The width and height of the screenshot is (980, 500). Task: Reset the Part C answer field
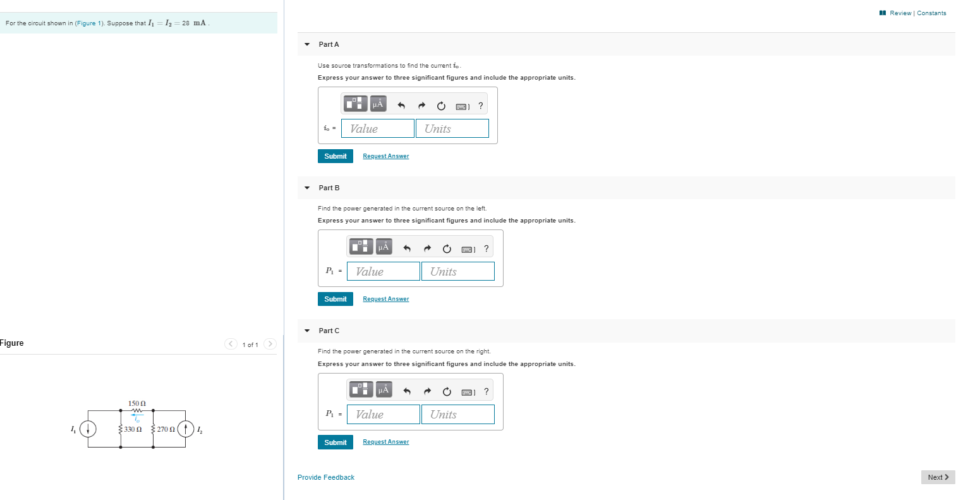coord(447,391)
